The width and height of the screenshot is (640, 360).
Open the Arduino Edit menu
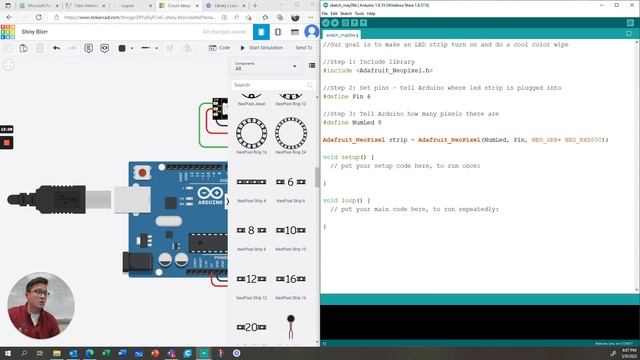point(334,13)
